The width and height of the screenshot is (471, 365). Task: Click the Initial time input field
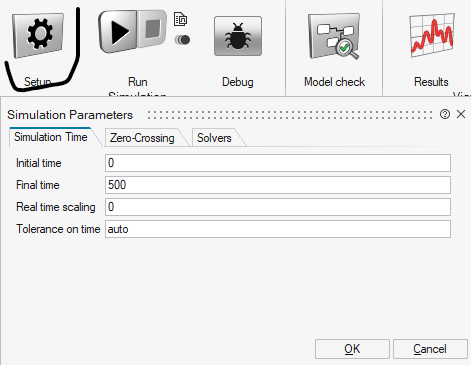coord(278,163)
